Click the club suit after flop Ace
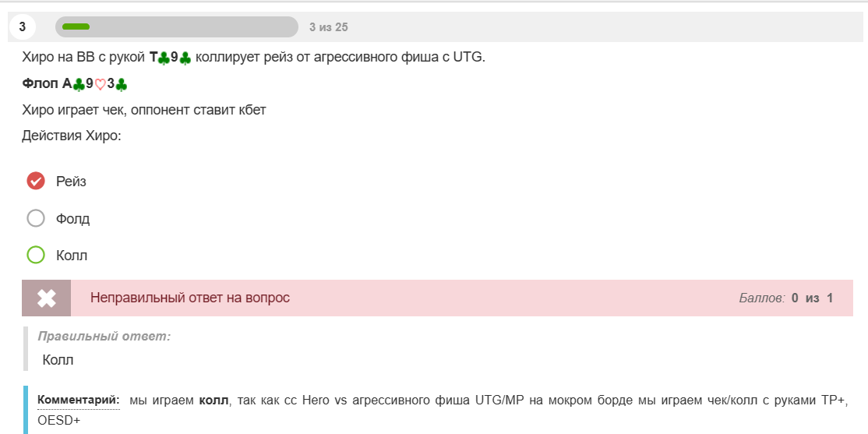This screenshot has height=434, width=868. point(79,84)
